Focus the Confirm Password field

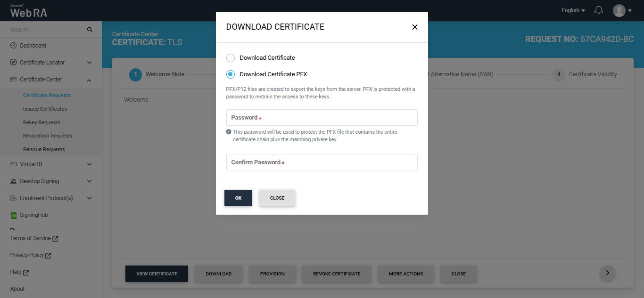[x=322, y=162]
